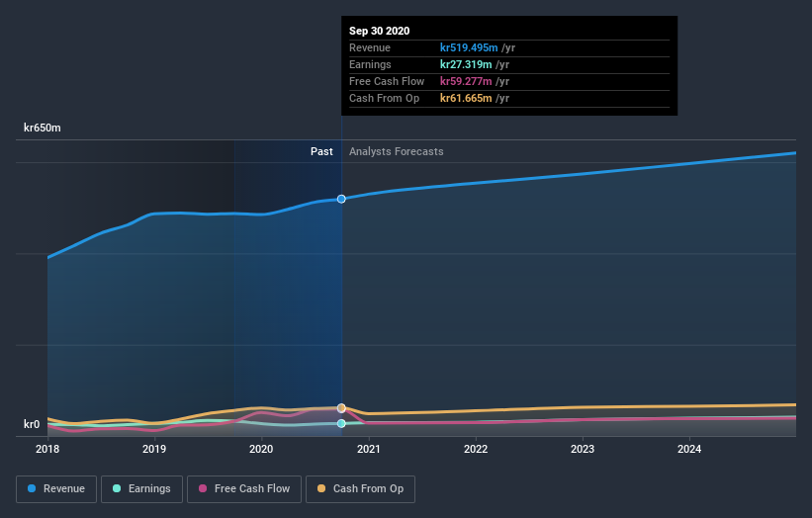Click the Revenue row label in tooltip
Screen dimensions: 812x518
point(370,47)
